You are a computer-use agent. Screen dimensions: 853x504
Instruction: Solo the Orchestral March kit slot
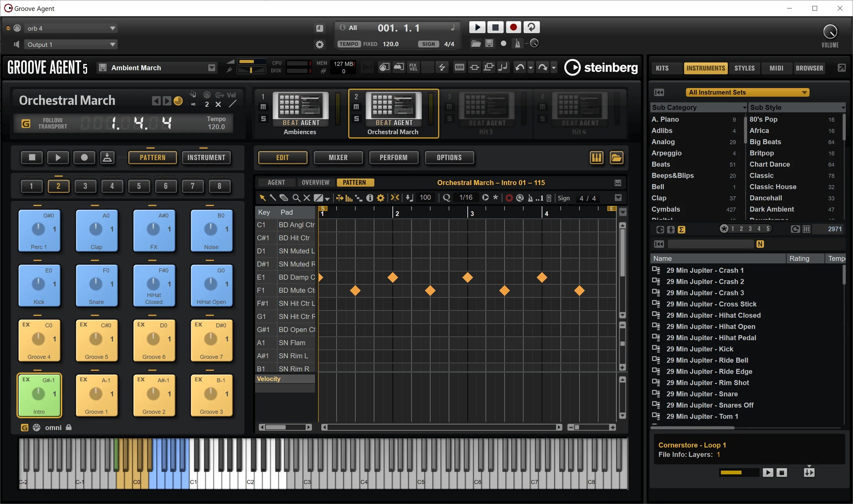coord(356,119)
